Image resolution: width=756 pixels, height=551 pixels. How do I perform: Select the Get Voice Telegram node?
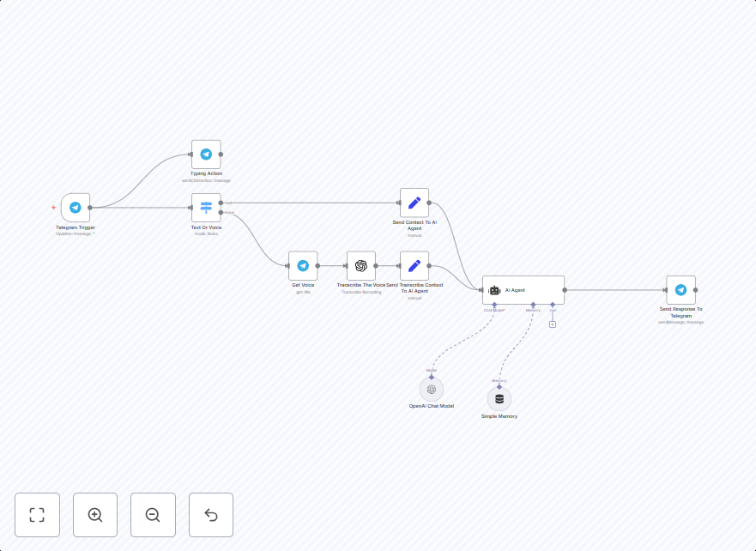[303, 265]
